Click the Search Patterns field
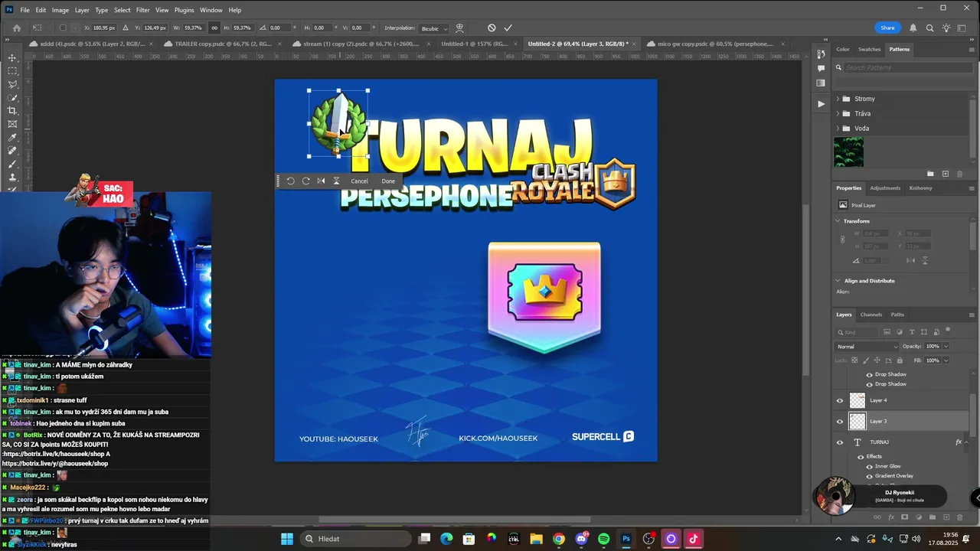The image size is (980, 551). pos(906,67)
